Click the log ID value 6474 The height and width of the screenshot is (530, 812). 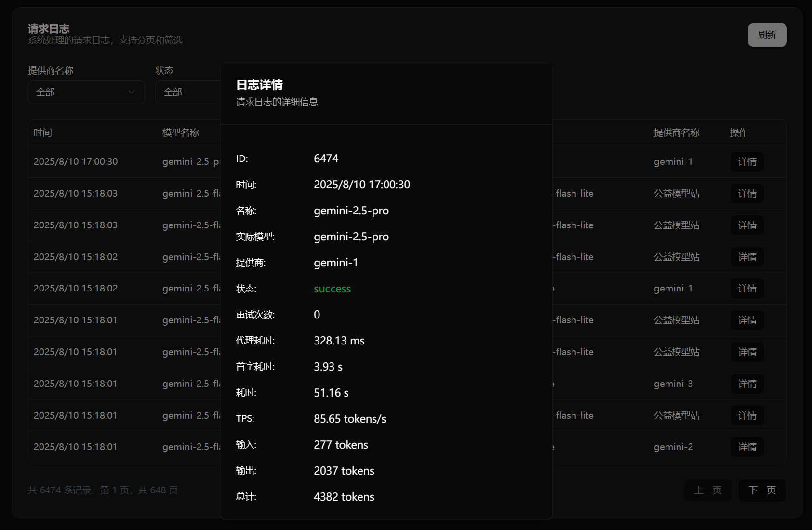click(326, 159)
